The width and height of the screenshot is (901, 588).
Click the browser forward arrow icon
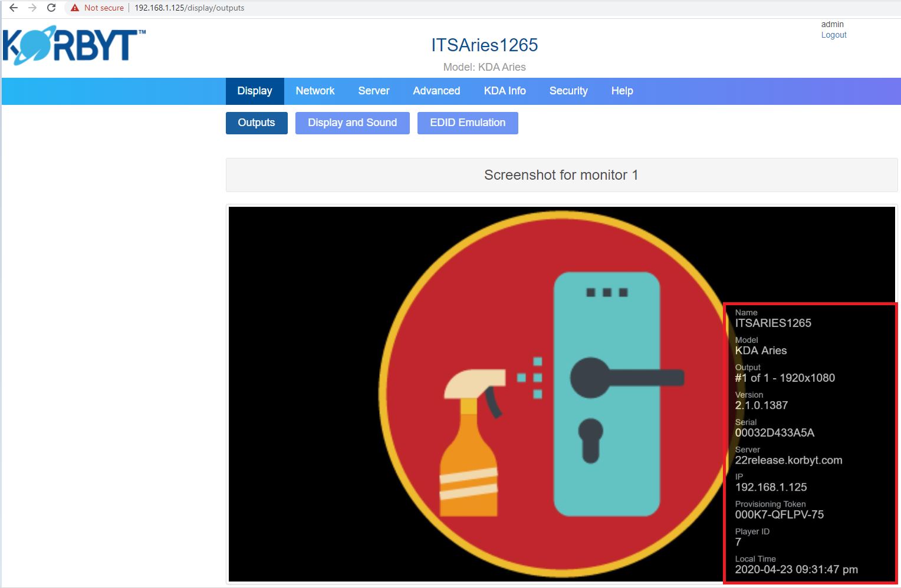pos(32,8)
